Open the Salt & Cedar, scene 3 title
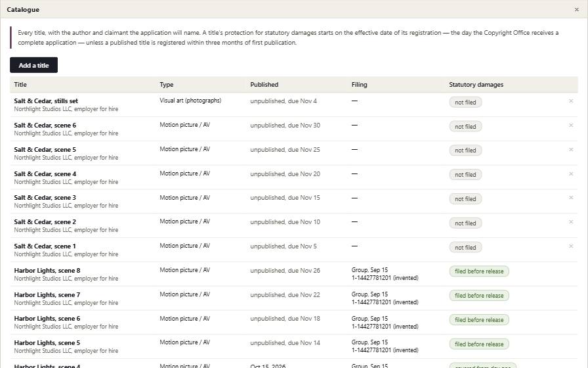Viewport: 588px width, 368px height. [45, 198]
